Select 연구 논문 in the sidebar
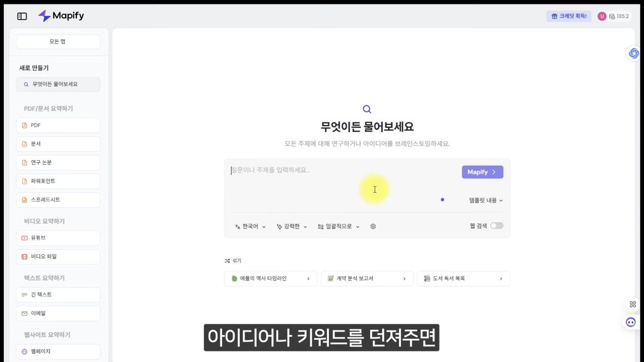 coord(58,163)
